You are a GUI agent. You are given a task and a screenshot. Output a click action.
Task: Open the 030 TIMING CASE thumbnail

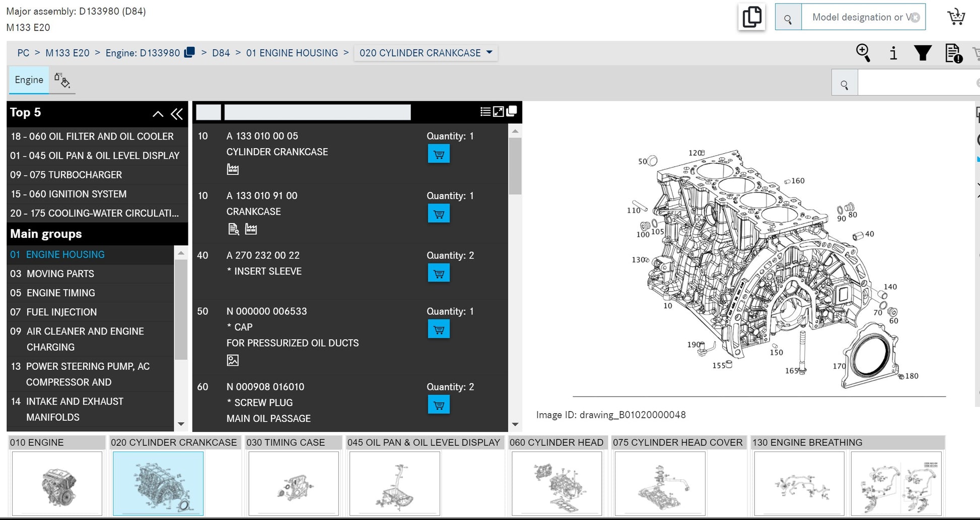[x=293, y=483]
